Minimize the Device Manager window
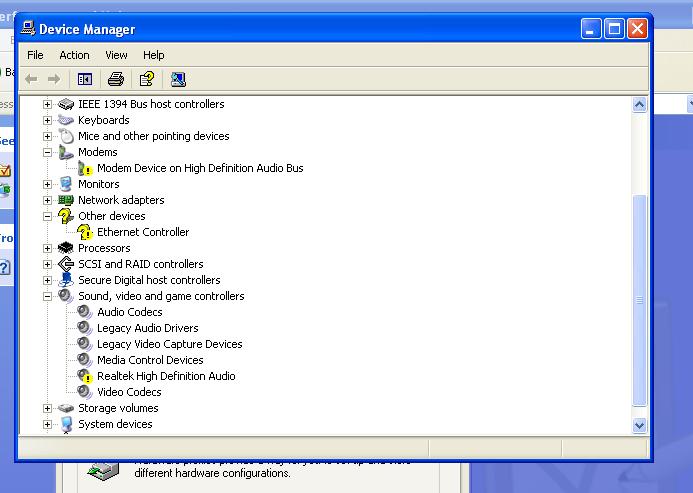 [x=590, y=29]
